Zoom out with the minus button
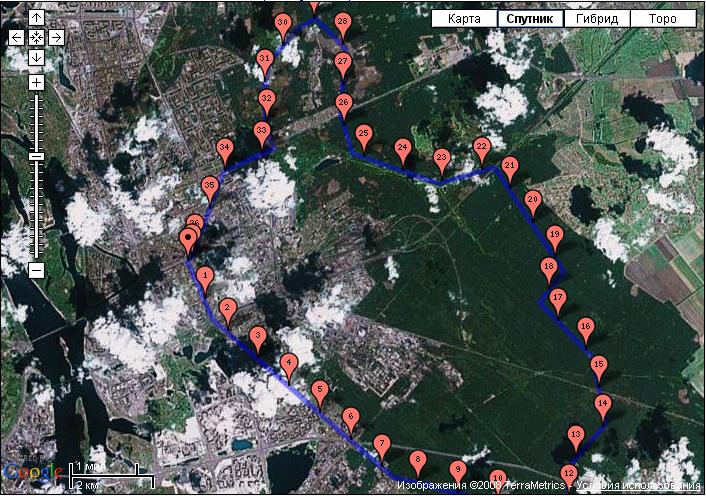Image resolution: width=706 pixels, height=496 pixels. coord(36,270)
